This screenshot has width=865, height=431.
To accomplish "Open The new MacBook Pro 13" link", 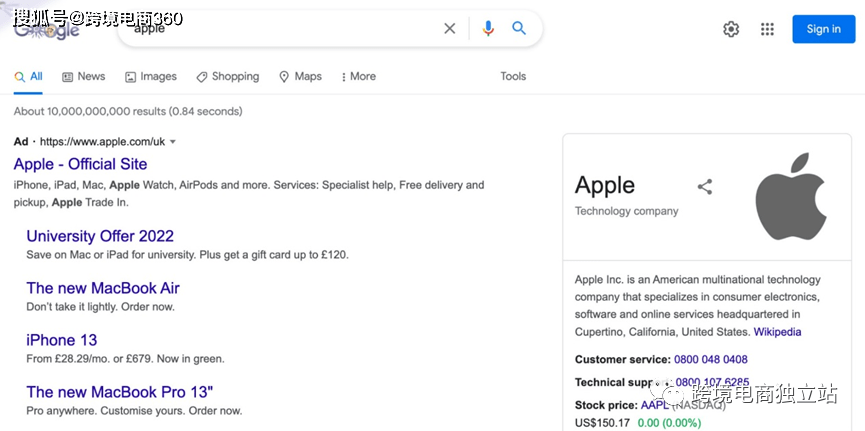I will [120, 392].
